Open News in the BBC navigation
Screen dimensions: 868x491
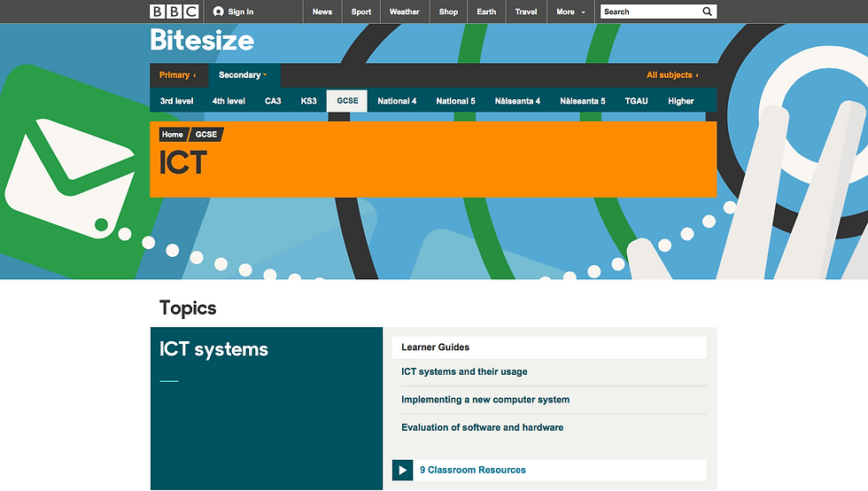coord(322,12)
